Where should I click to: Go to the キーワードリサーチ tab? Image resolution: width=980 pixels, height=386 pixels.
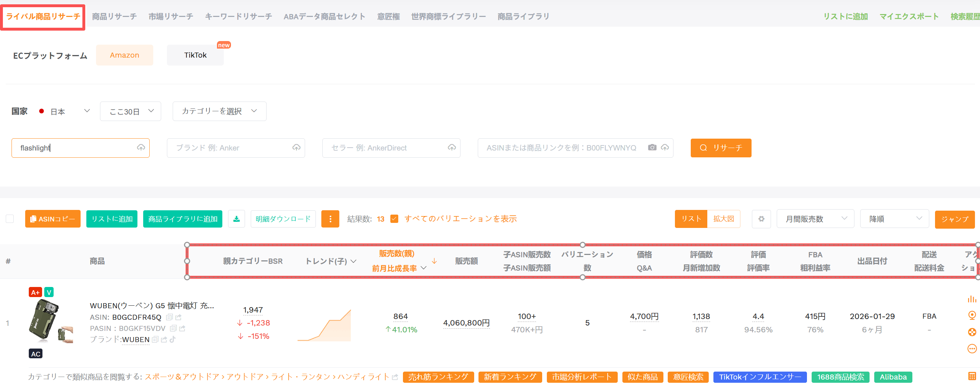pyautogui.click(x=239, y=16)
